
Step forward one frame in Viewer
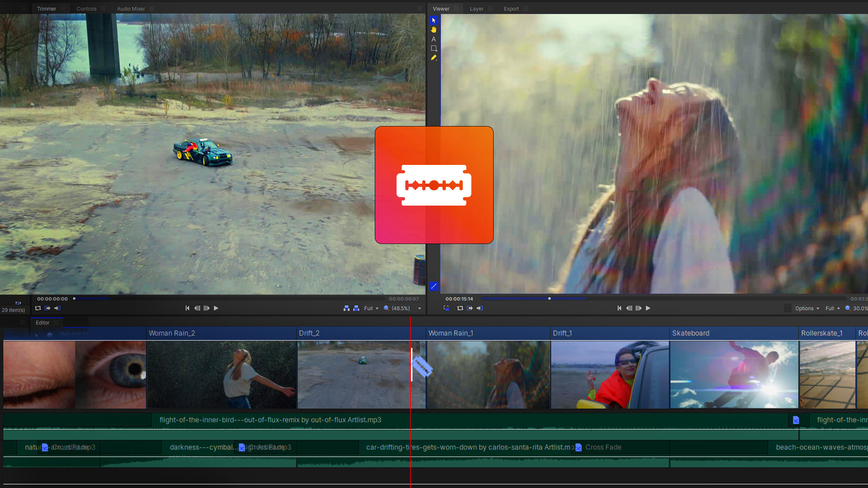[639, 308]
